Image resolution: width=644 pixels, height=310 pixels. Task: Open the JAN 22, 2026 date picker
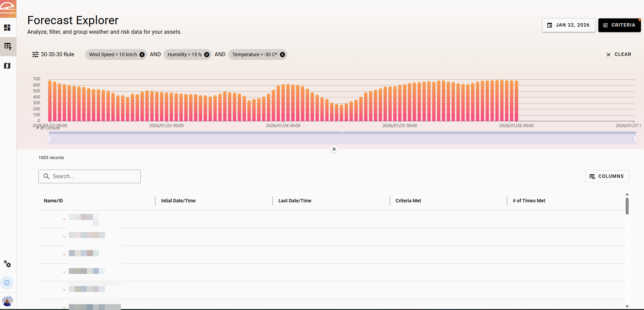click(x=568, y=25)
